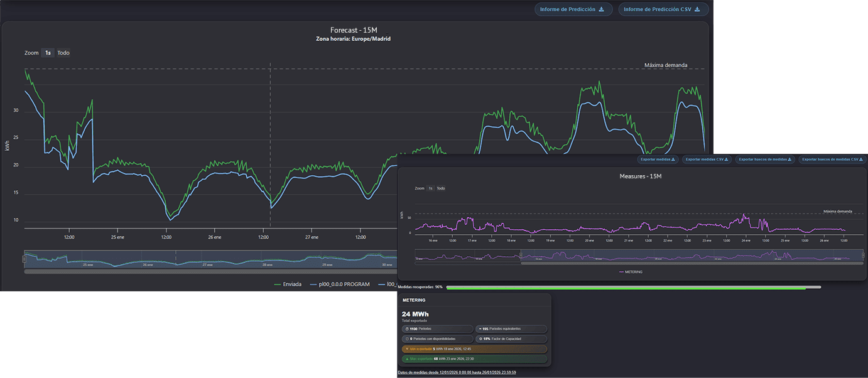This screenshot has height=378, width=868.
Task: Click the Exportar medidas download button
Action: [x=658, y=159]
